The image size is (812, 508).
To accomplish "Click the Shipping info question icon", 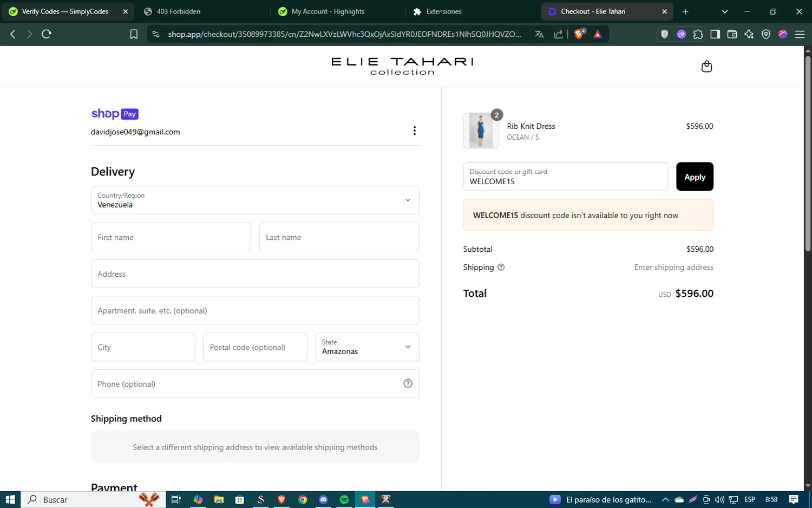I will tap(501, 267).
